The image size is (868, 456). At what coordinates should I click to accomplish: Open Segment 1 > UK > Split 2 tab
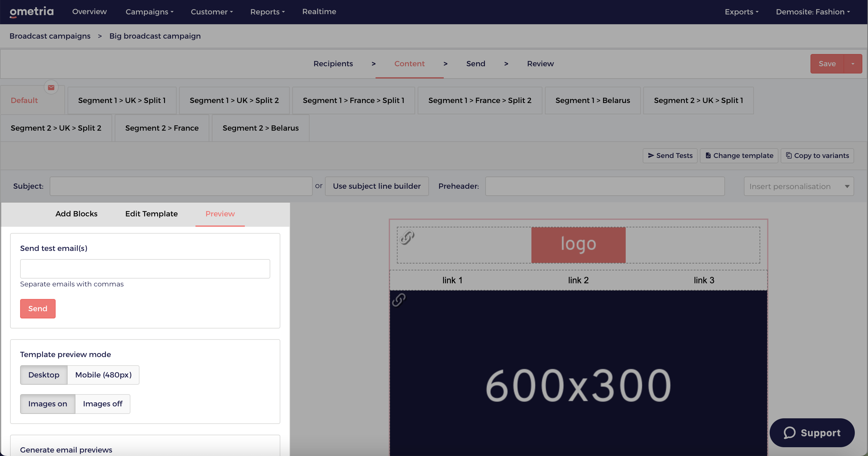click(x=234, y=100)
